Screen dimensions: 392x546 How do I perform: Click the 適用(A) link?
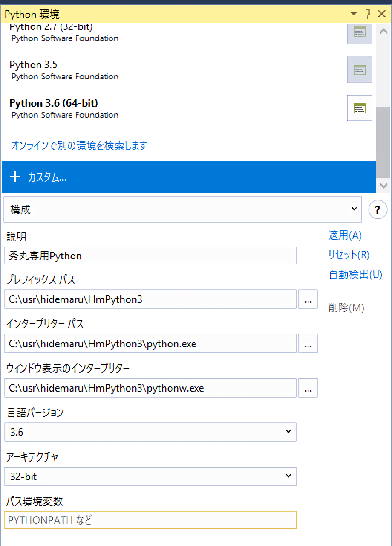coord(345,235)
